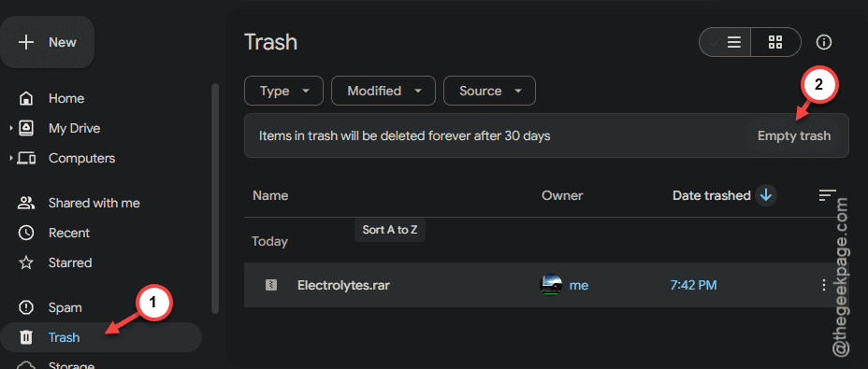Click the Trash page heading

(270, 42)
